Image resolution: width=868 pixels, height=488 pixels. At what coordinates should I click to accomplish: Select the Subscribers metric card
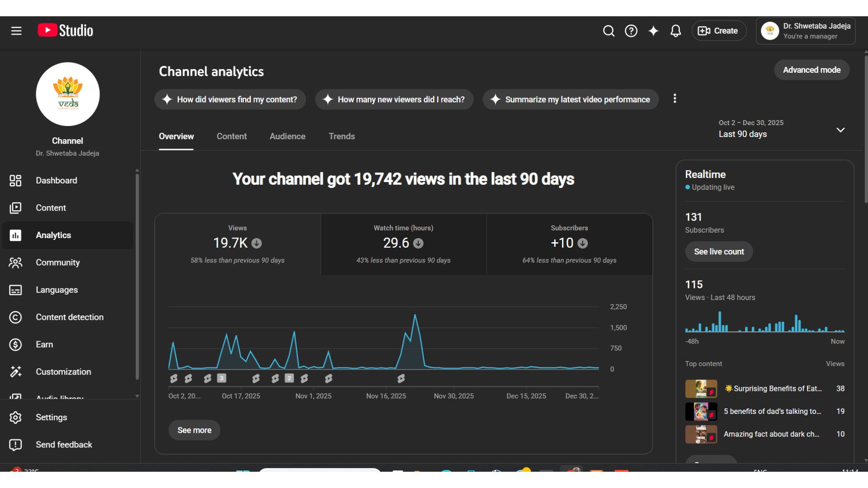tap(569, 244)
